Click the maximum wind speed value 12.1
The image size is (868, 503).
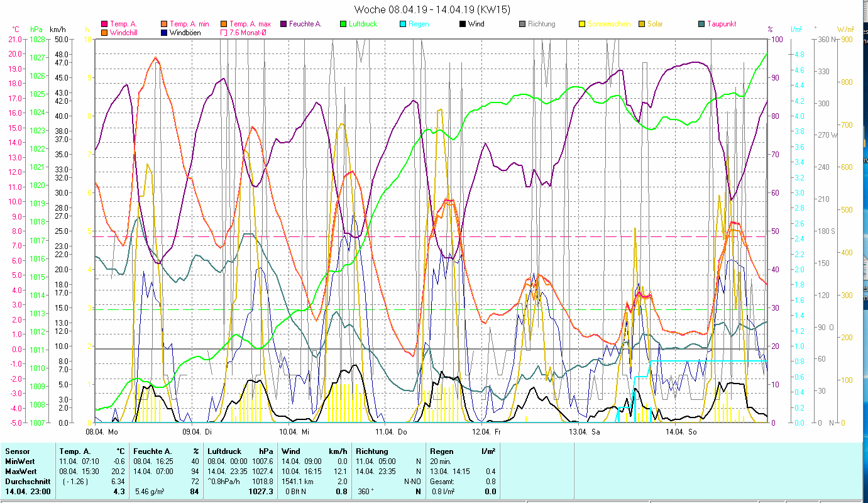[340, 472]
